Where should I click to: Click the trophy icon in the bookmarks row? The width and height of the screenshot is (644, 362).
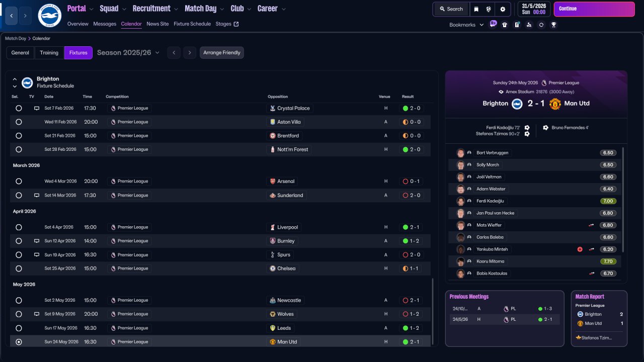pyautogui.click(x=553, y=25)
